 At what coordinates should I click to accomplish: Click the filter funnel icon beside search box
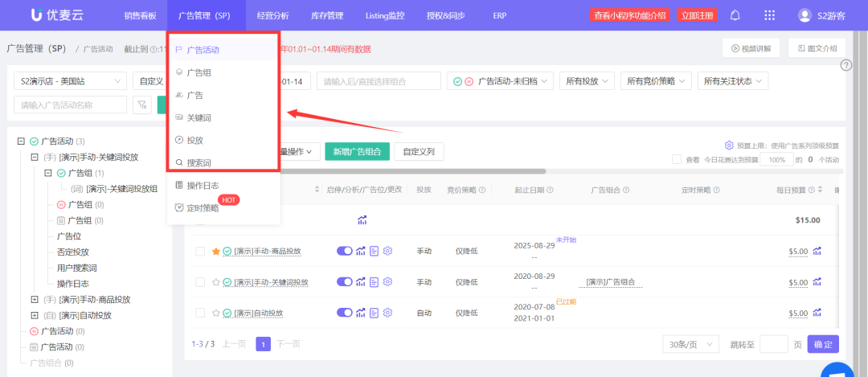[141, 104]
